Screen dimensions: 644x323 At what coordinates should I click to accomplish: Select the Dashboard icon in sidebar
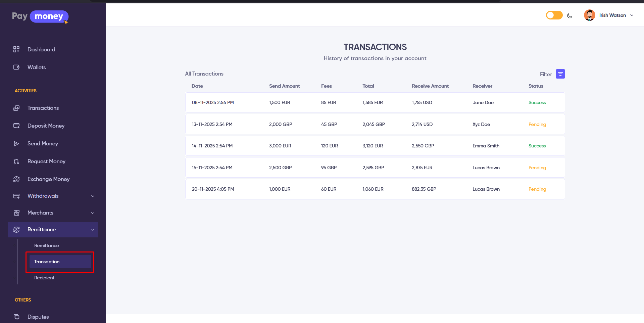(16, 49)
